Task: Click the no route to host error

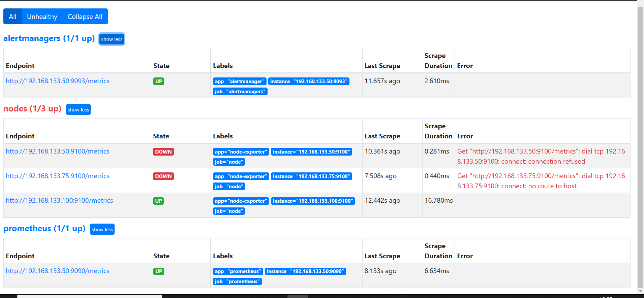Action: click(541, 181)
